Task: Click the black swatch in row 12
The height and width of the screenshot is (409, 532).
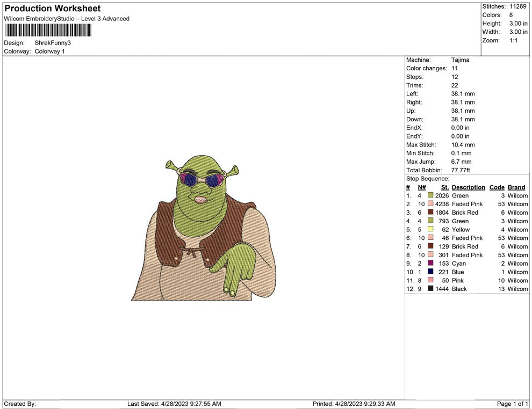Action: tap(430, 288)
